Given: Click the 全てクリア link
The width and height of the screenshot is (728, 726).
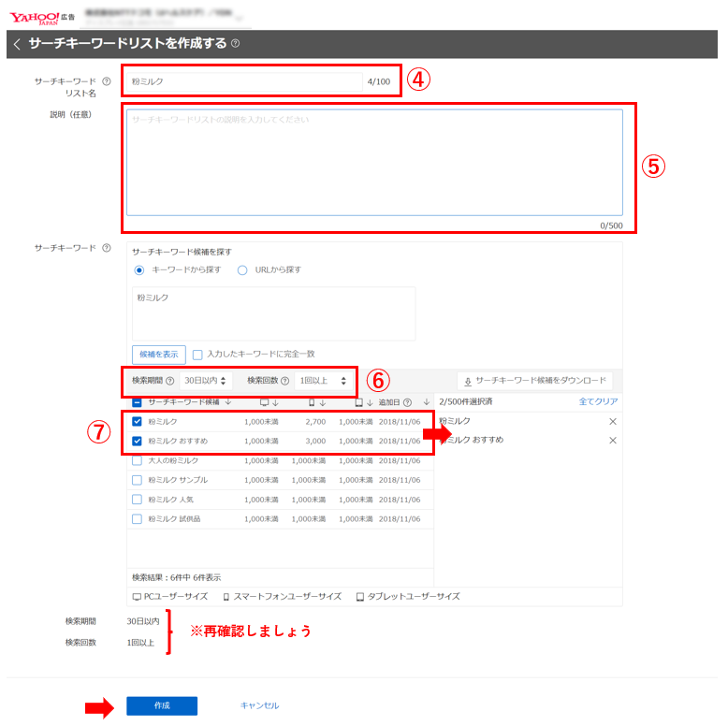Looking at the screenshot, I should pos(598,401).
